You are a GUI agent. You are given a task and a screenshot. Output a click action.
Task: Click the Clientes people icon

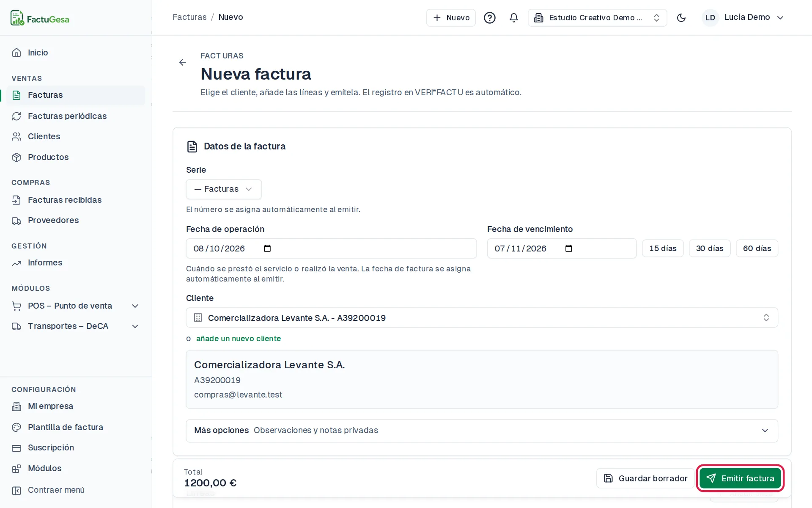16,136
